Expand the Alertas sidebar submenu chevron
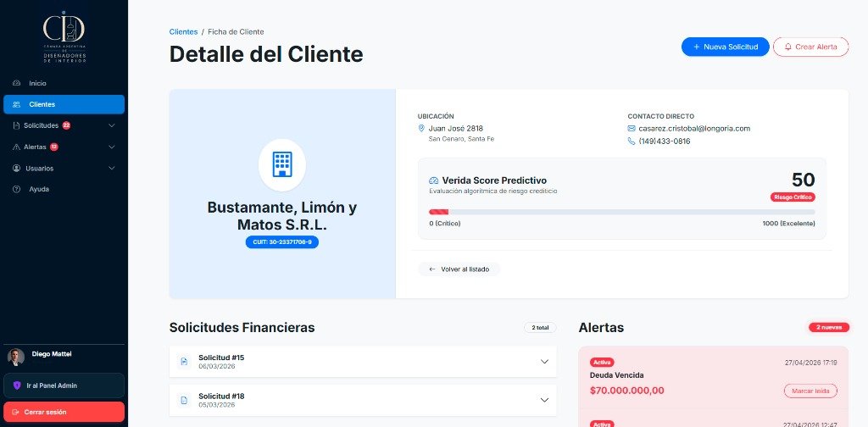868x427 pixels. click(112, 147)
